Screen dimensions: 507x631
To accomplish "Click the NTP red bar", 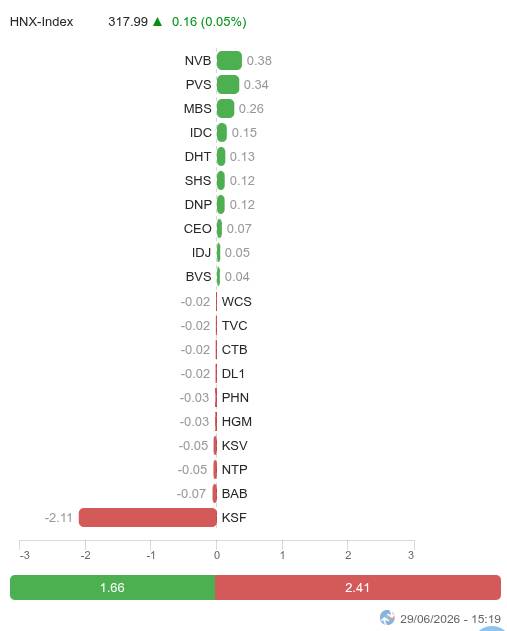I will [x=215, y=470].
